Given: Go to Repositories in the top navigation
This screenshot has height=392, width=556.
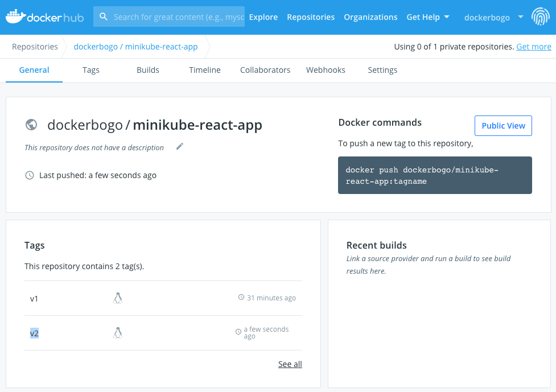Looking at the screenshot, I should tap(311, 17).
